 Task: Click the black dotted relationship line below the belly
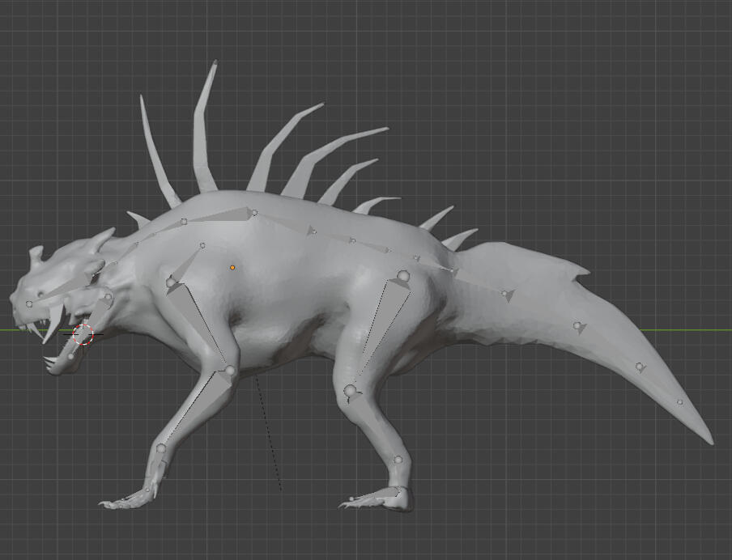269,435
